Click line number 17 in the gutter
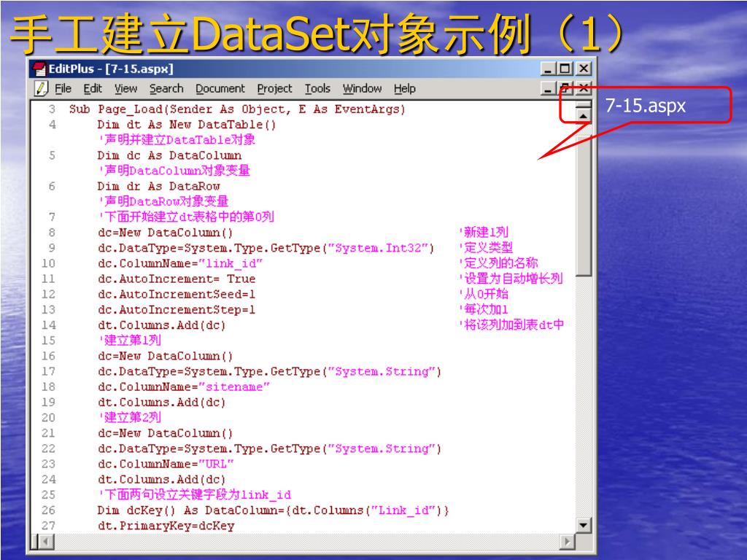Viewport: 747px width, 560px height. click(48, 371)
